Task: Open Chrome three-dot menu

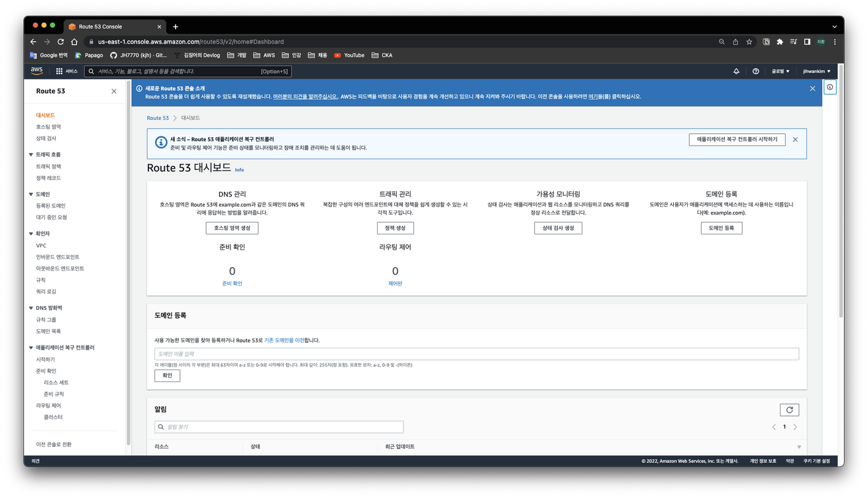Action: pyautogui.click(x=835, y=42)
